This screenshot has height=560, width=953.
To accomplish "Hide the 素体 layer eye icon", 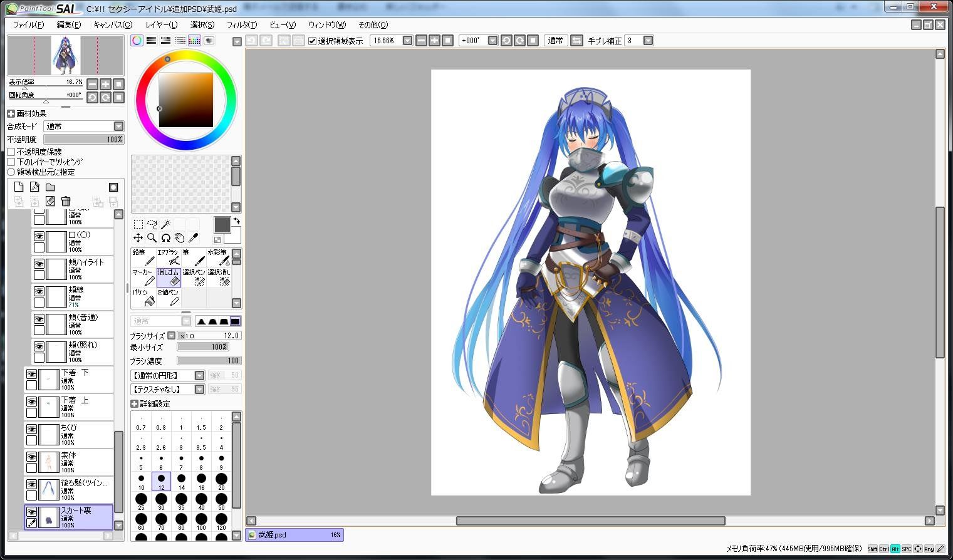I will click(x=31, y=457).
